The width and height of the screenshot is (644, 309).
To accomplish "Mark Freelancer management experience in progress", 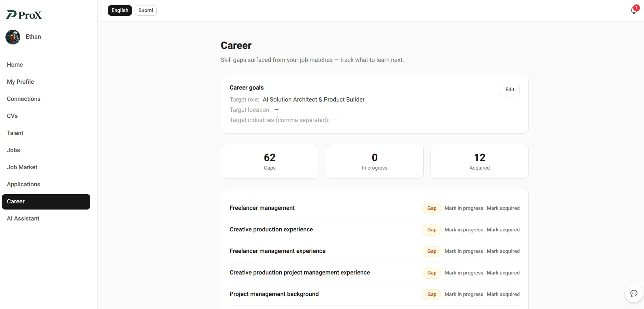I will coord(464,251).
